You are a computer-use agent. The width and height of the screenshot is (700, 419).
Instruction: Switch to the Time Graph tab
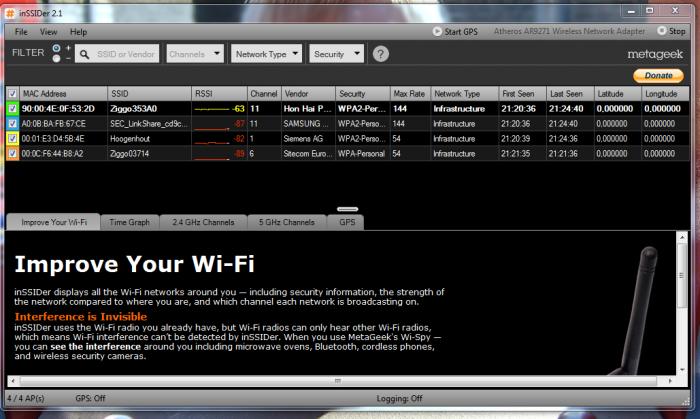coord(129,222)
